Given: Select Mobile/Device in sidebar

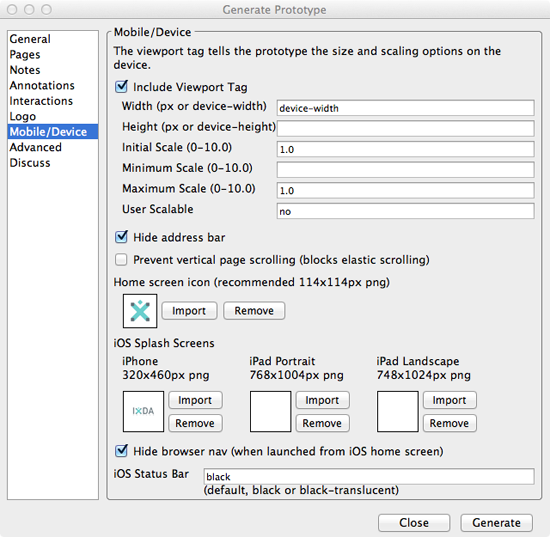Looking at the screenshot, I should pos(53,132).
